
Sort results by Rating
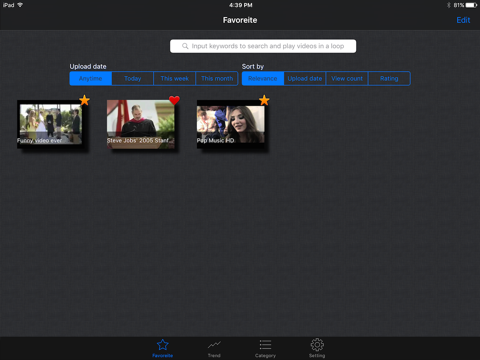click(x=389, y=79)
